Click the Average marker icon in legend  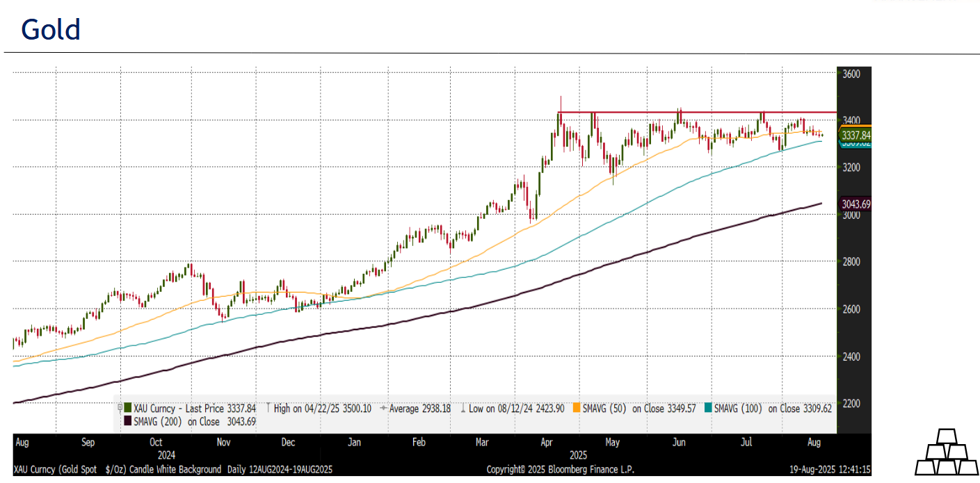click(384, 409)
